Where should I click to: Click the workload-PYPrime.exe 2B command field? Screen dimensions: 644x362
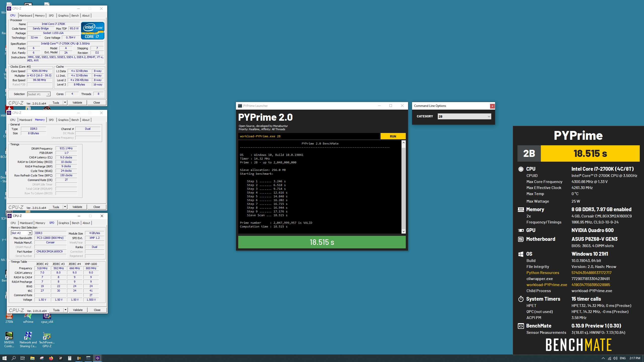click(x=309, y=136)
